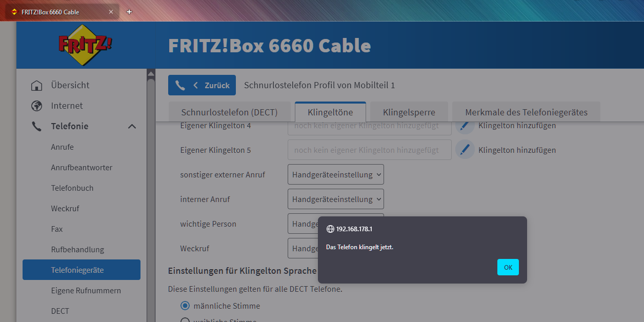Click the phone icon in the Zurück button
This screenshot has width=644, height=322.
[x=180, y=85]
